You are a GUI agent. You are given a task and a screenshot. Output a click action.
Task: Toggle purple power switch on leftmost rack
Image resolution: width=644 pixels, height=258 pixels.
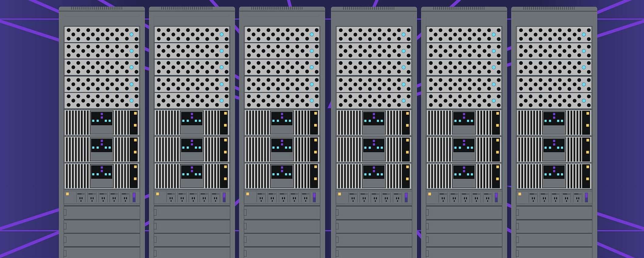pyautogui.click(x=134, y=197)
